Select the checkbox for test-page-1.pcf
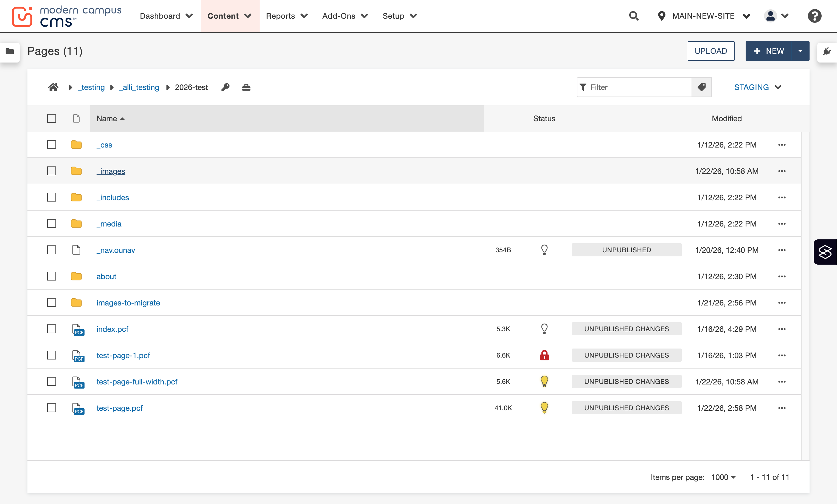This screenshot has width=837, height=504. tap(52, 355)
